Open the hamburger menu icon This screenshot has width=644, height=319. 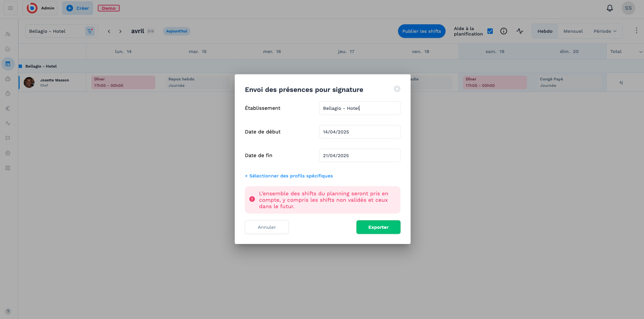(10, 8)
